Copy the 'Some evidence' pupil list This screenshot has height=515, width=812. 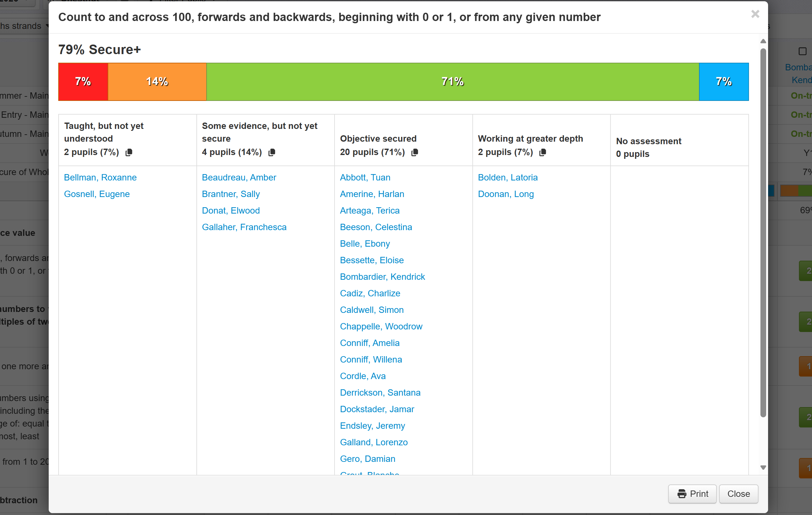(272, 152)
